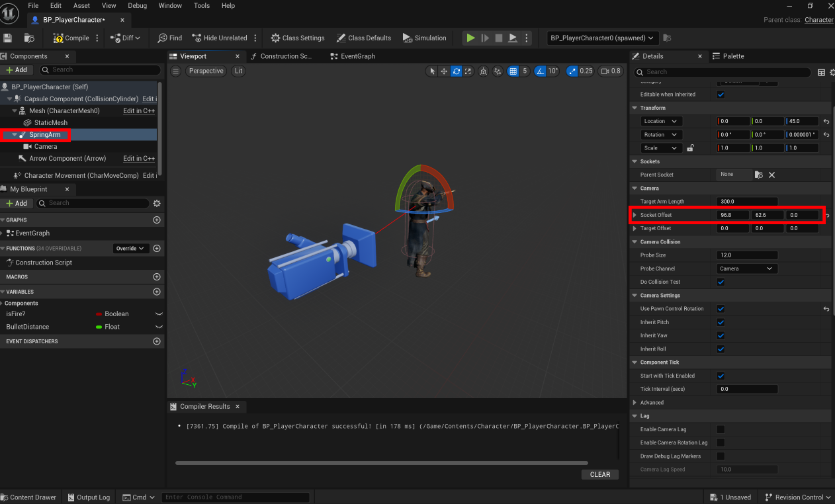Click the green Play button
This screenshot has width=835, height=504.
click(470, 38)
